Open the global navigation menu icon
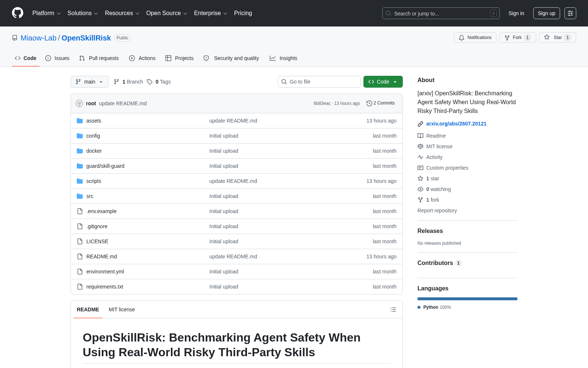Image resolution: width=588 pixels, height=368 pixels. tap(570, 13)
